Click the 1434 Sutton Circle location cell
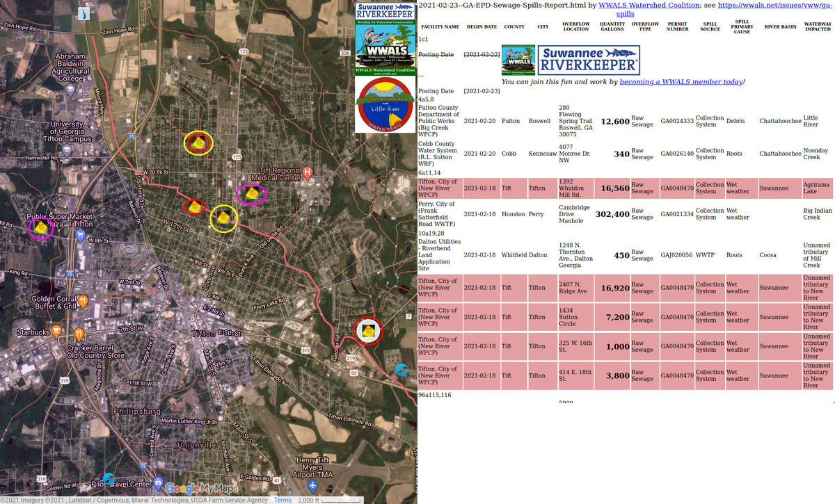The image size is (835, 504). [x=577, y=317]
